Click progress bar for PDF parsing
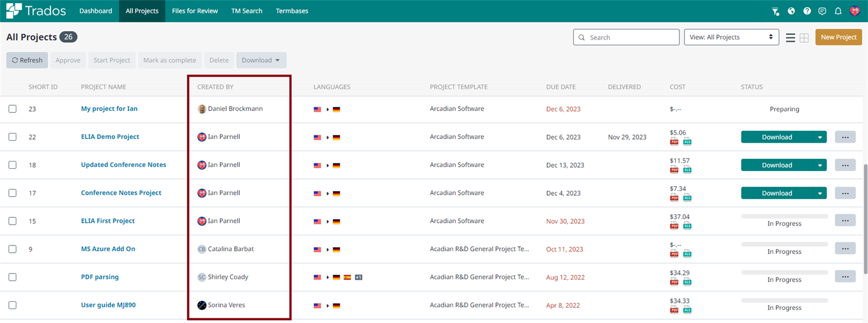 [784, 273]
